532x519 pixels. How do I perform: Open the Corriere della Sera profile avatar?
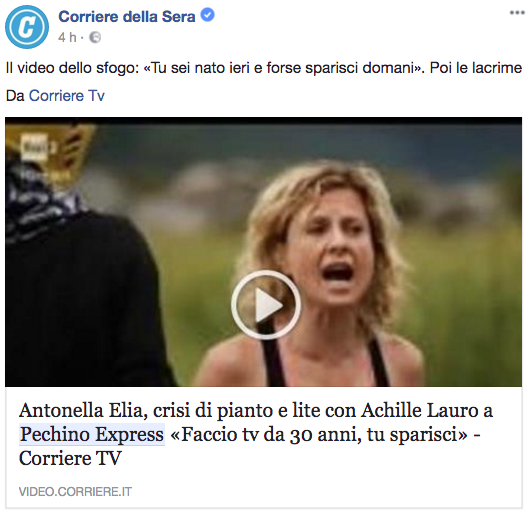[x=27, y=27]
